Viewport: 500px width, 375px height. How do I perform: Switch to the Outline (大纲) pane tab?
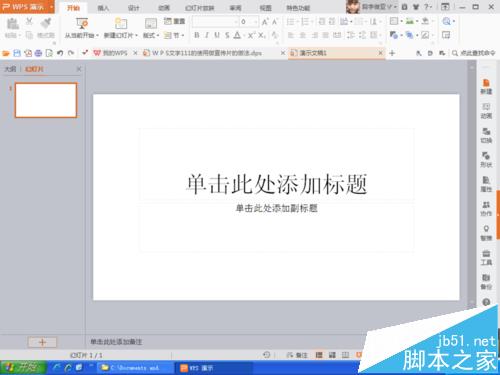coord(10,69)
